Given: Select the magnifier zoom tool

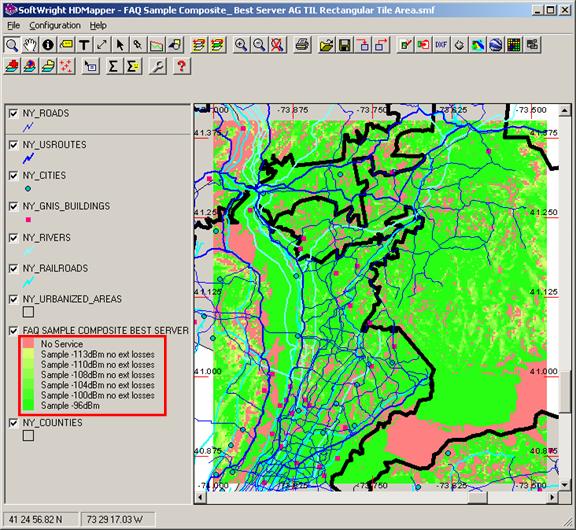Looking at the screenshot, I should click(x=12, y=45).
